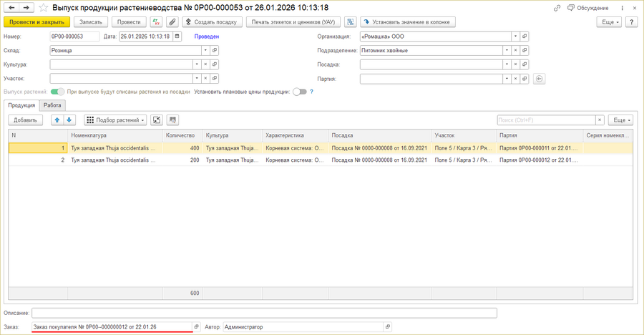Image resolution: width=644 pixels, height=335 pixels.
Task: Switch to the Работа tab
Action: [52, 105]
